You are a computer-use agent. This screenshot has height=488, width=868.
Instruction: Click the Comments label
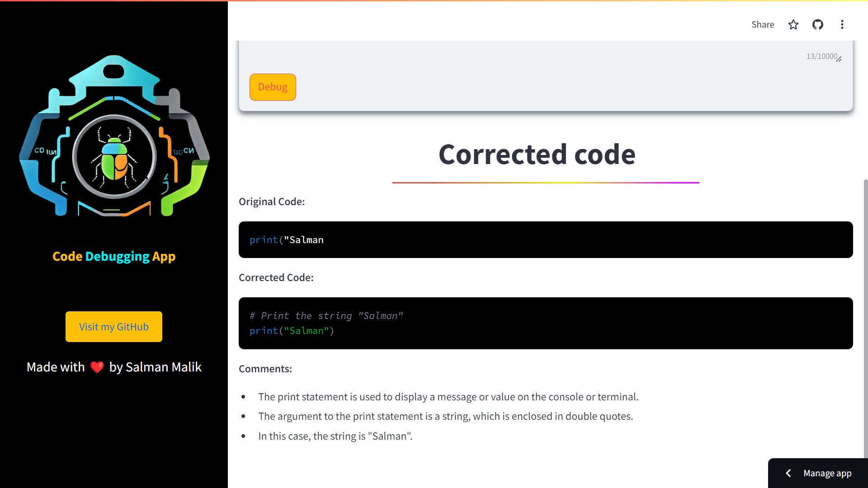coord(265,369)
